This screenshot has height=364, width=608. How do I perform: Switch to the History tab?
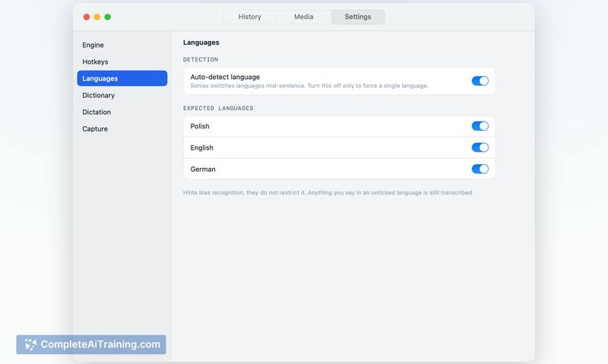250,17
